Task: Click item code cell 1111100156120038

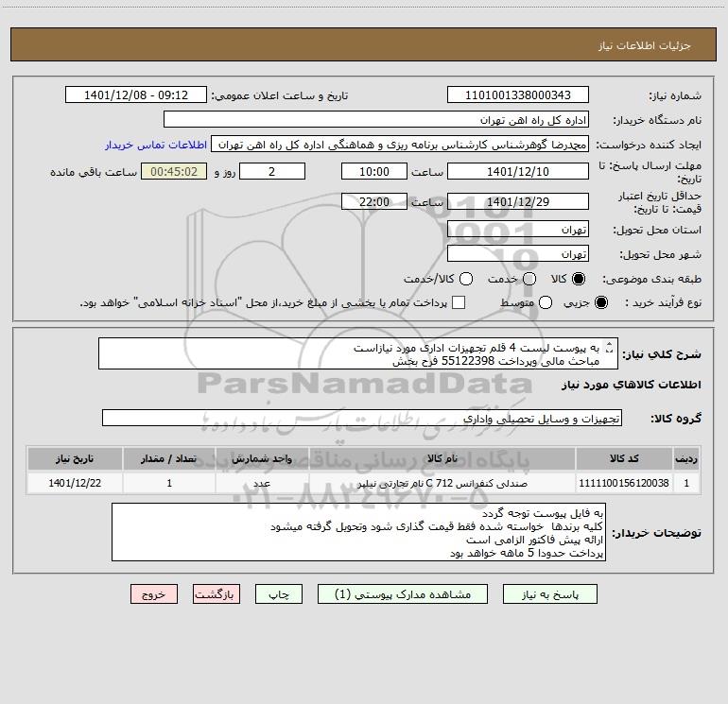Action: click(624, 483)
